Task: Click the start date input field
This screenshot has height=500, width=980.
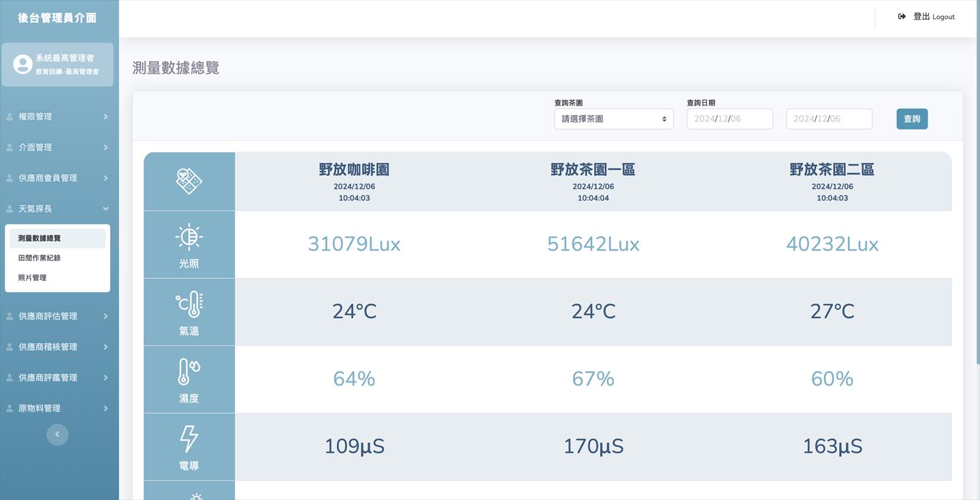Action: pos(730,119)
